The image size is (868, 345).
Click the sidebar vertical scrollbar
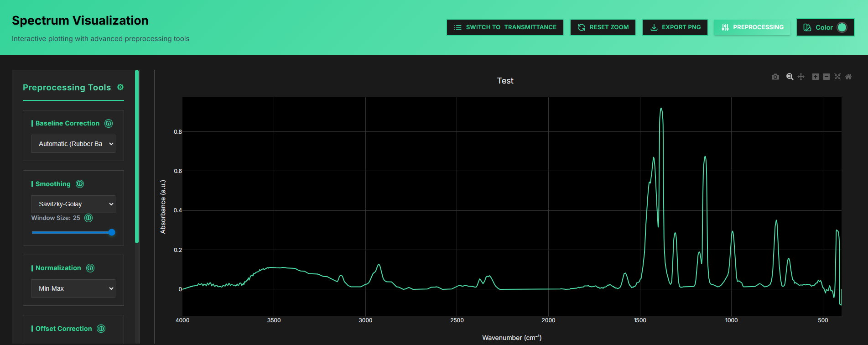pyautogui.click(x=137, y=157)
